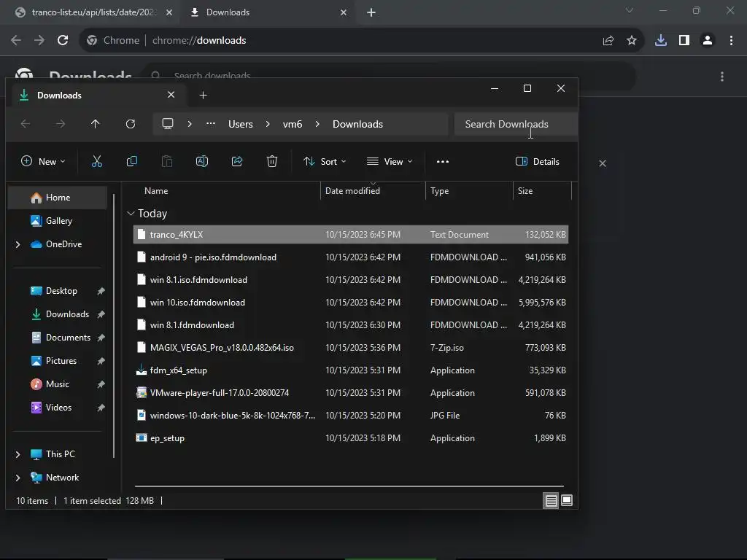Click the horizontal scrollbar in file list
Image resolution: width=747 pixels, height=560 pixels.
349,486
